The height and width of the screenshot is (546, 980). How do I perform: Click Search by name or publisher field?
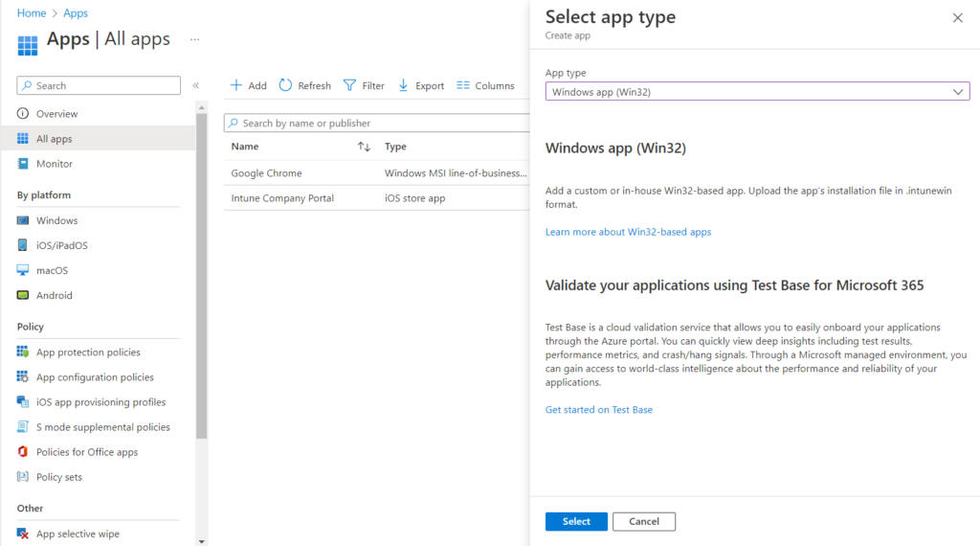tap(377, 124)
